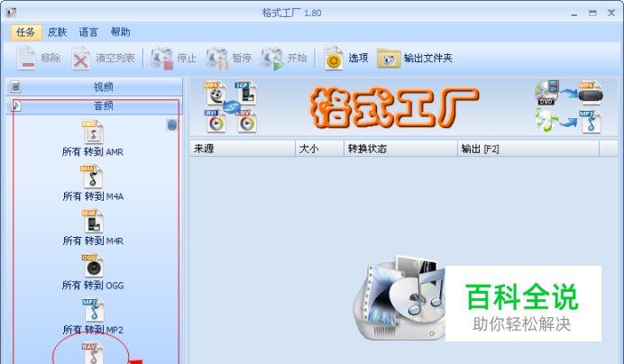Select 所有 转到 OGG icon
Viewport: 624px width, 364px height.
[x=93, y=266]
